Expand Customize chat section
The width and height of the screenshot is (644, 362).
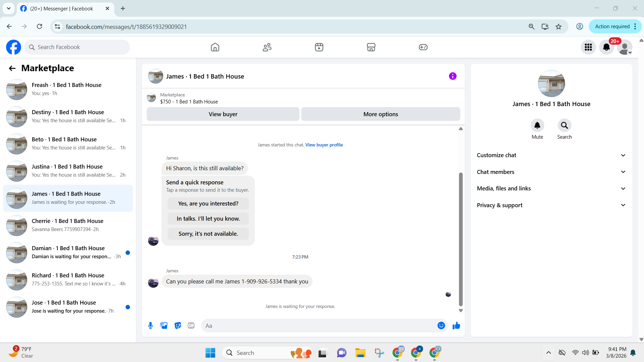(x=551, y=155)
